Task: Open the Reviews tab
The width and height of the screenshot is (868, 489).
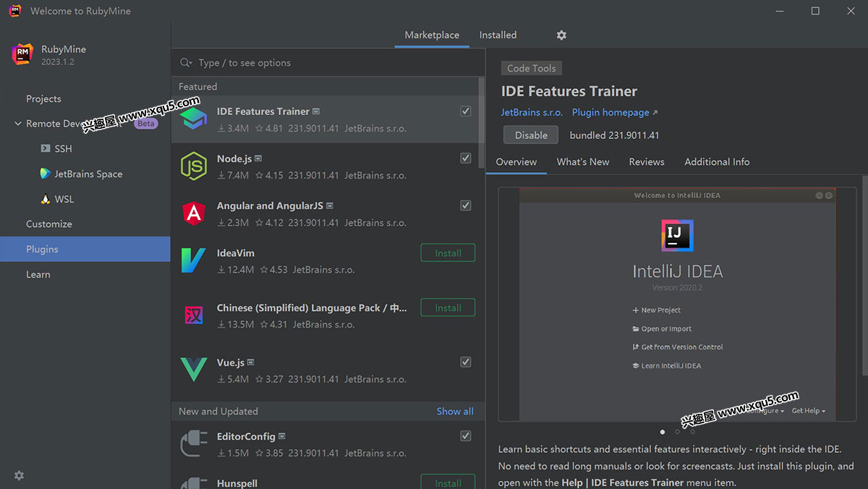Action: tap(647, 162)
